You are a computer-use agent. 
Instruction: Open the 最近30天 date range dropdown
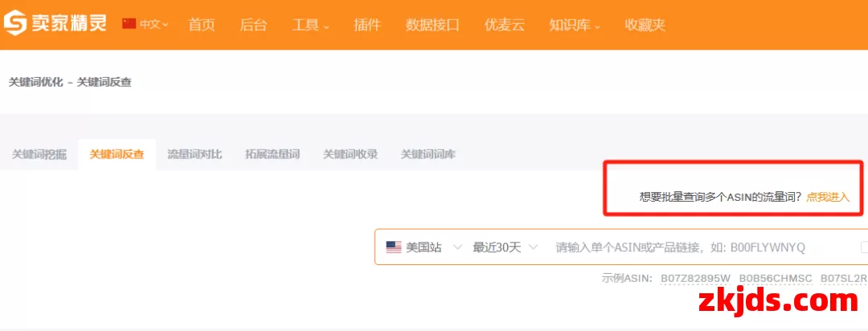504,247
